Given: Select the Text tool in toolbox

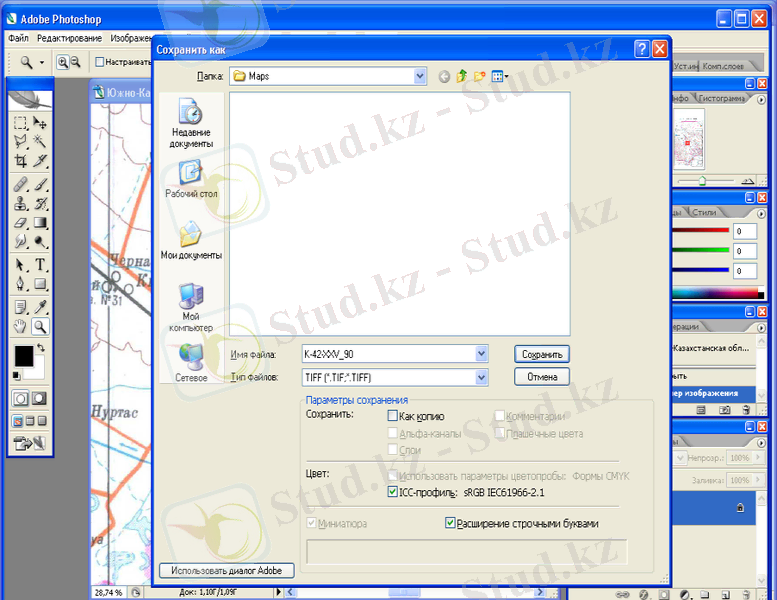Looking at the screenshot, I should pyautogui.click(x=41, y=265).
